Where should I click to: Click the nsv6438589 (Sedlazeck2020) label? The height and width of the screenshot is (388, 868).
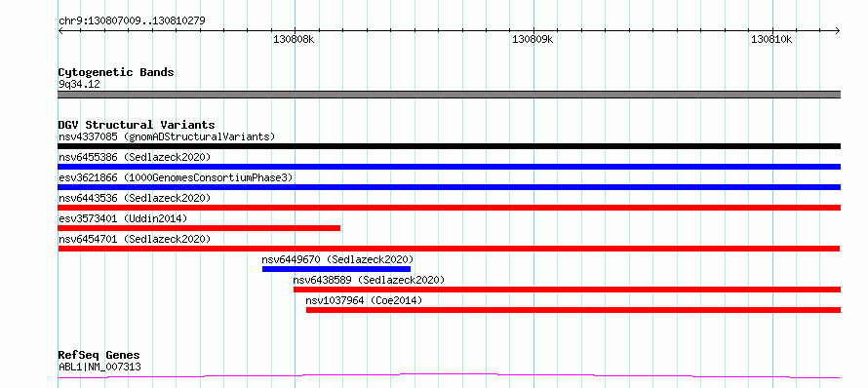point(369,280)
